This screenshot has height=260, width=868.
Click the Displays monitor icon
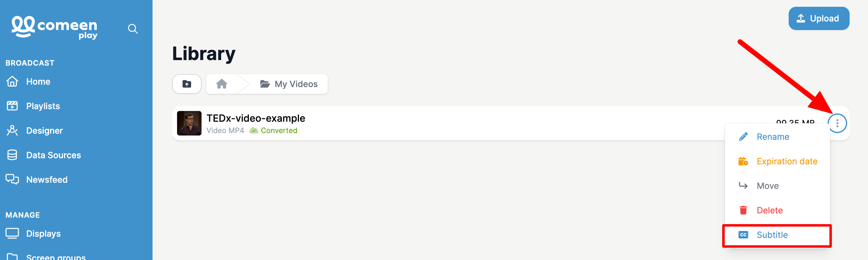click(12, 233)
